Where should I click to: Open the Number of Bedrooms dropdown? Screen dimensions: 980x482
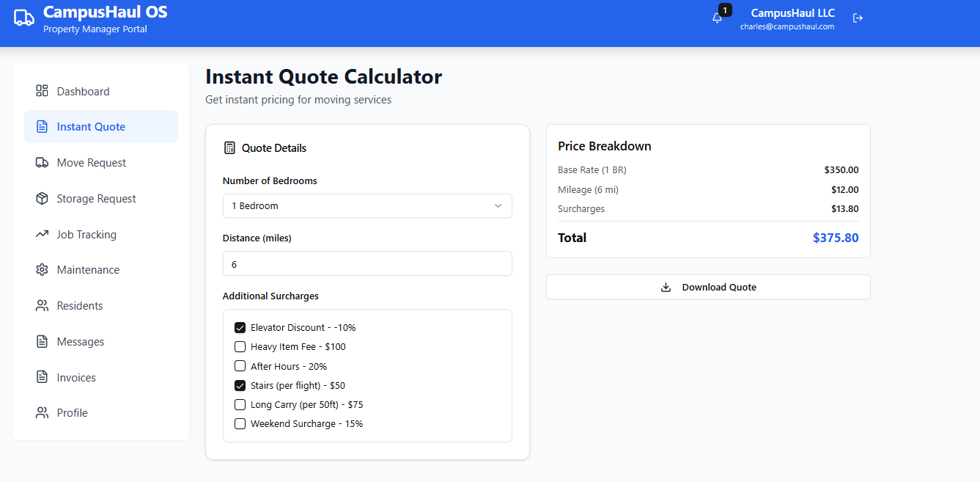tap(367, 206)
